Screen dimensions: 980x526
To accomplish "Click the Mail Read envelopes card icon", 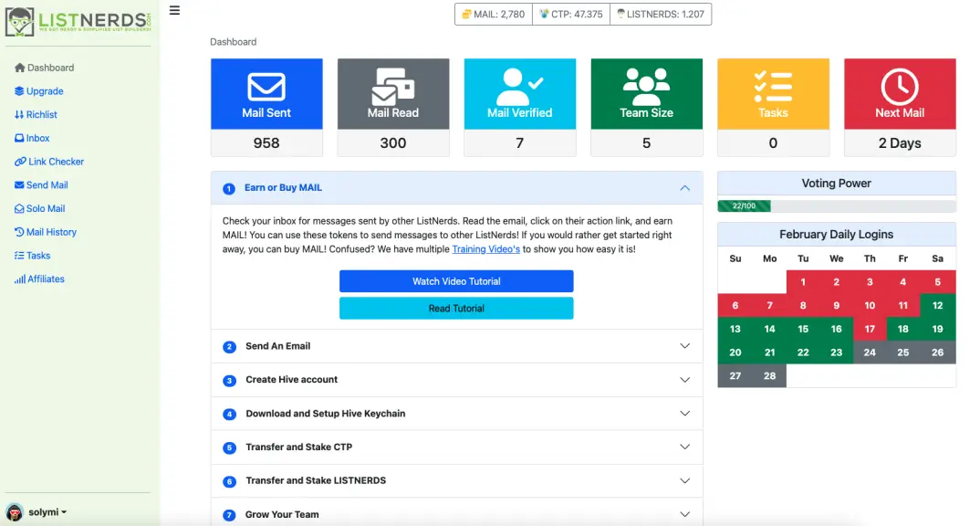I will 392,86.
